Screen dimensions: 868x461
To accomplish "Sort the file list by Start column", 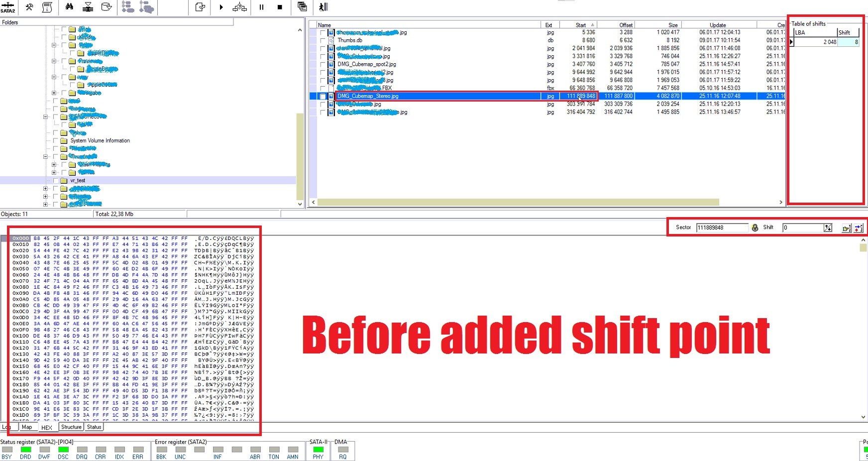I will click(580, 25).
